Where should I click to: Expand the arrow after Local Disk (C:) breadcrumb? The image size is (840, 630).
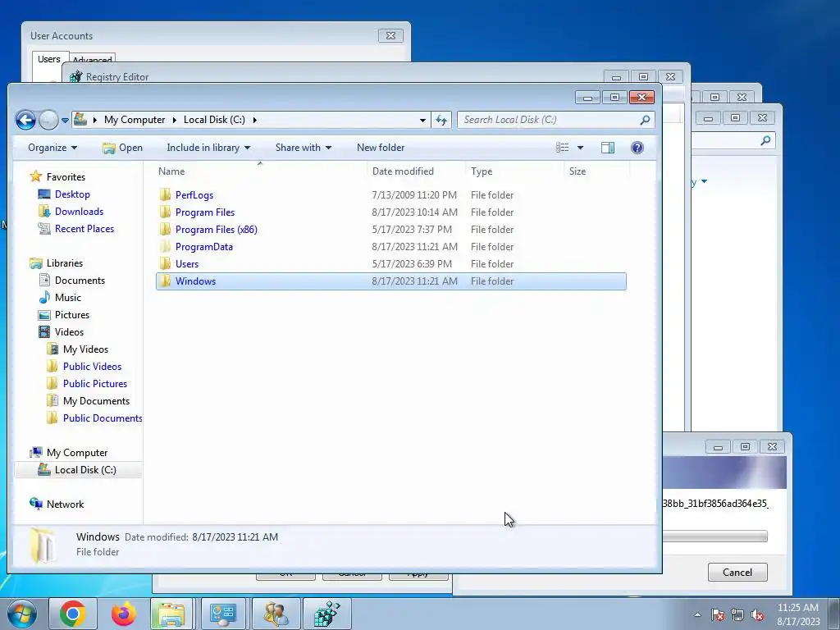tap(254, 120)
